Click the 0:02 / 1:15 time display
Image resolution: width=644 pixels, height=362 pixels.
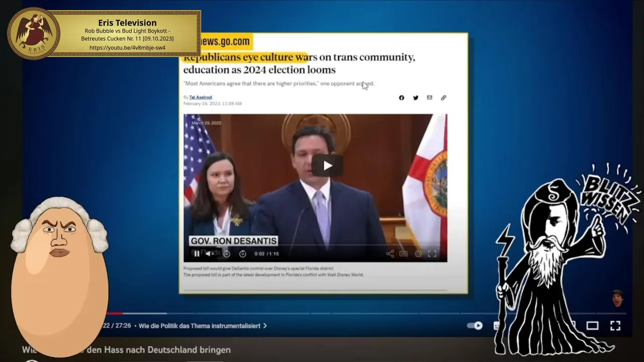pos(267,254)
